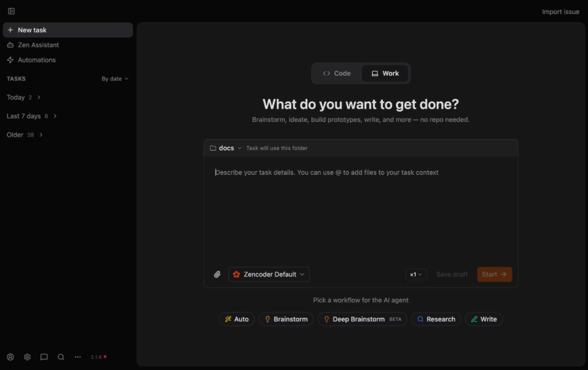Open Zen Assistant
This screenshot has height=370, width=588.
pos(68,45)
